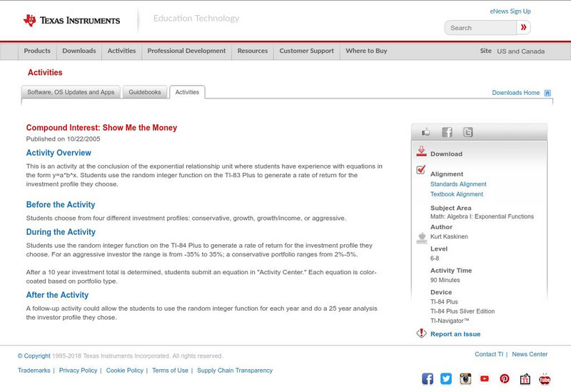Click the 90 Minutes activity time value
This screenshot has width=571, height=392.
445,280
